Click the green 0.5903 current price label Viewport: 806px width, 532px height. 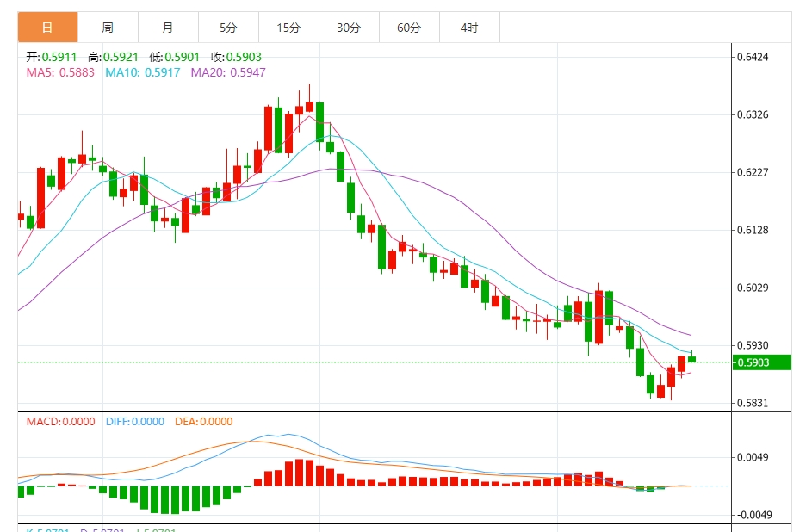click(761, 362)
